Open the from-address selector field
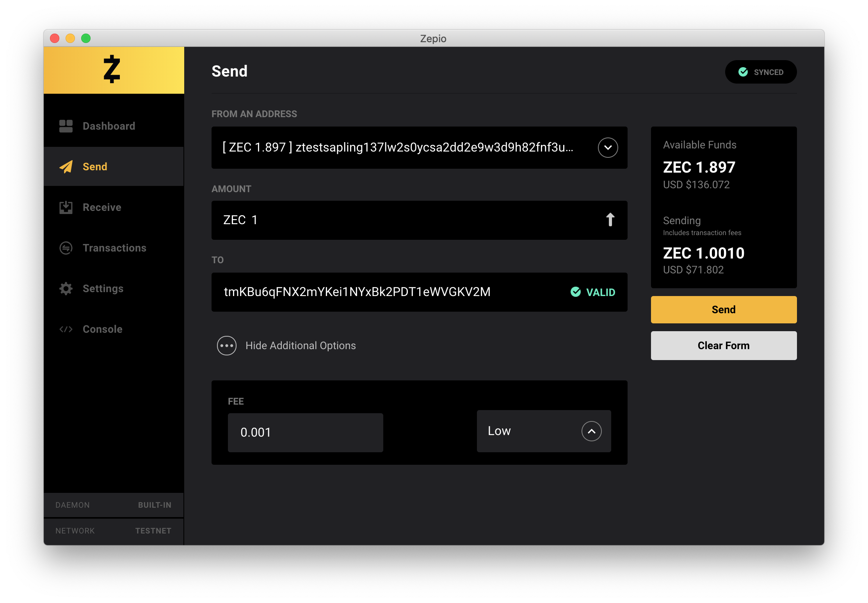Image resolution: width=868 pixels, height=603 pixels. coord(398,148)
